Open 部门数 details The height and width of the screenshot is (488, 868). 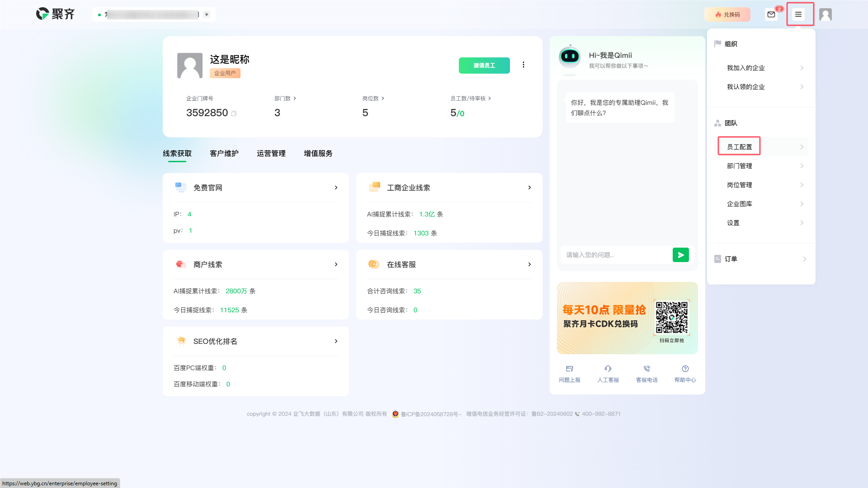point(285,99)
